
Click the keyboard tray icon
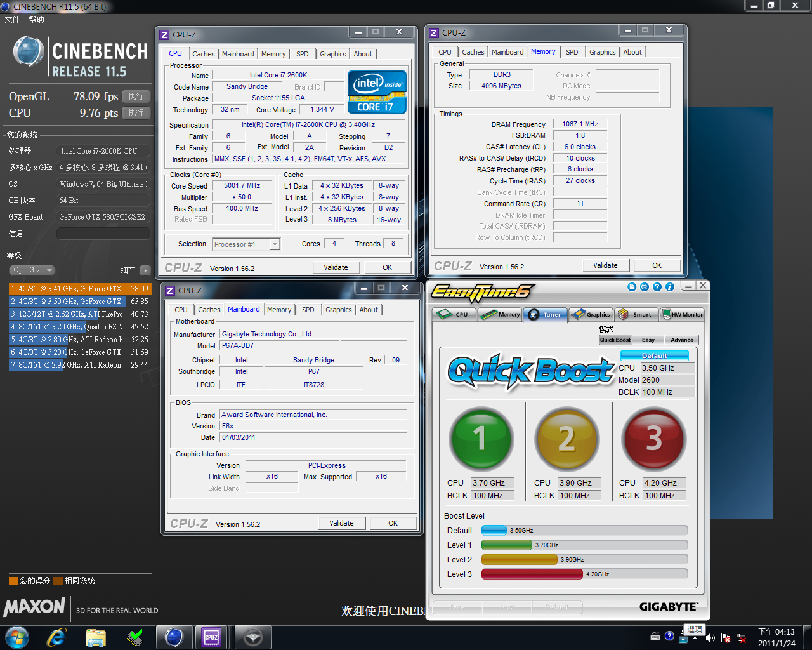click(655, 637)
